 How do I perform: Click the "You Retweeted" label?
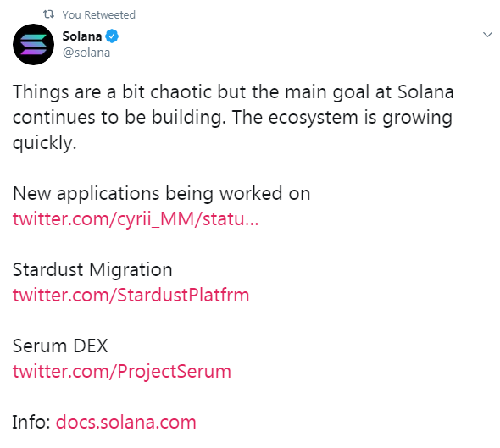tap(99, 14)
